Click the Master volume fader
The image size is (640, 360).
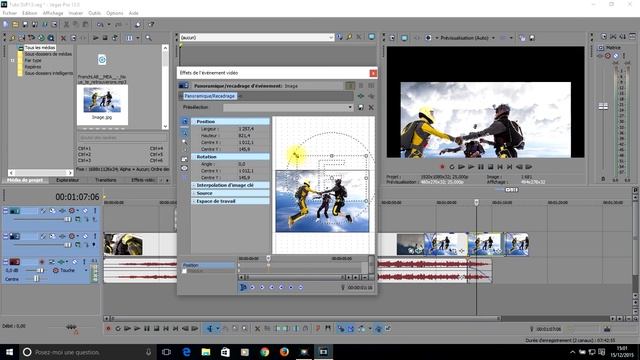(x=603, y=107)
